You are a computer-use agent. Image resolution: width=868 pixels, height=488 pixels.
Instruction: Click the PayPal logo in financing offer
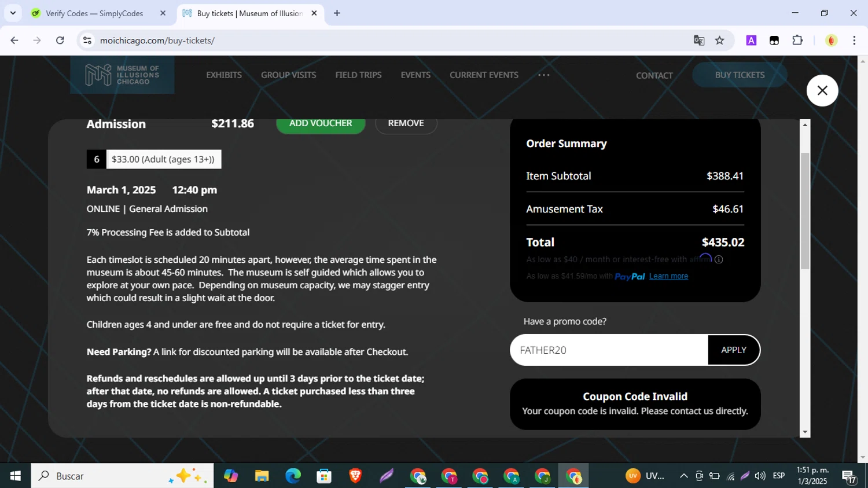point(630,277)
